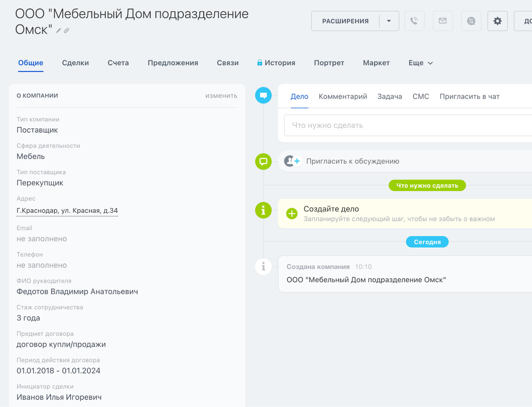Click the lock icon beside История
The height and width of the screenshot is (407, 532).
[x=260, y=63]
